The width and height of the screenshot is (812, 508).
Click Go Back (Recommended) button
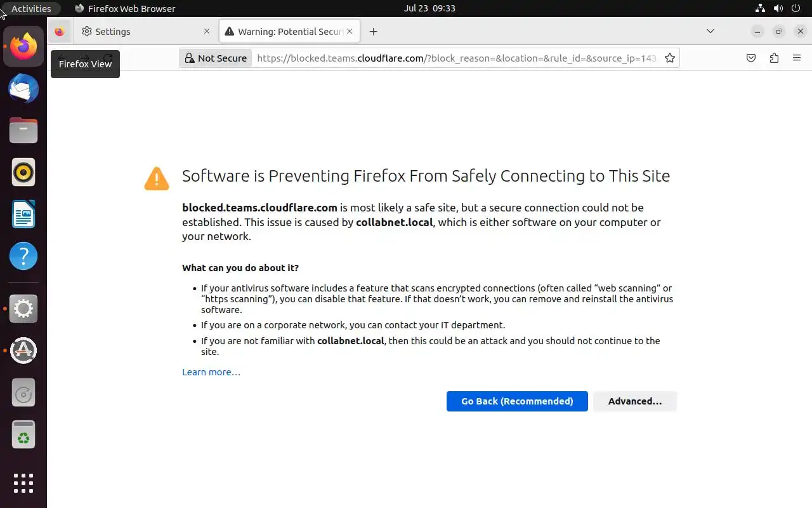[517, 401]
